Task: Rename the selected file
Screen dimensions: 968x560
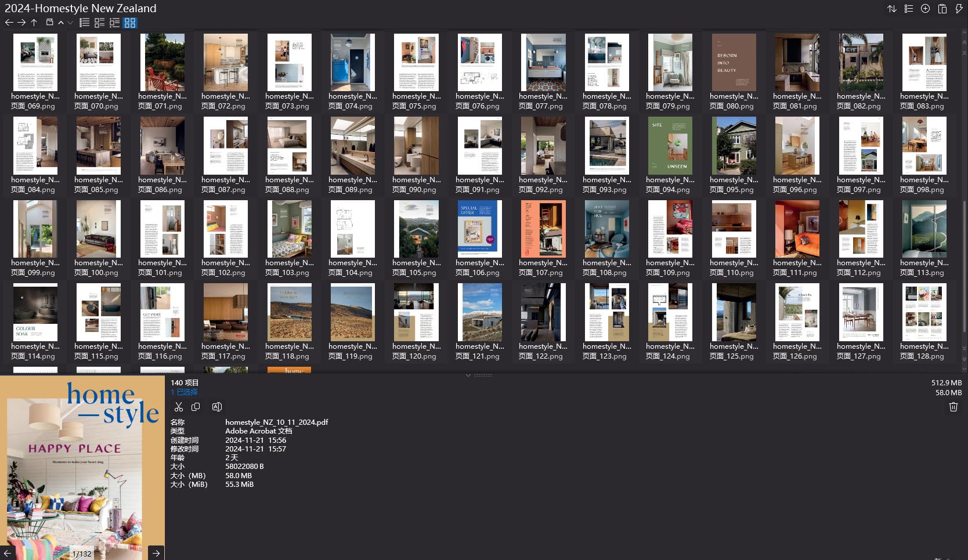Action: (x=217, y=407)
